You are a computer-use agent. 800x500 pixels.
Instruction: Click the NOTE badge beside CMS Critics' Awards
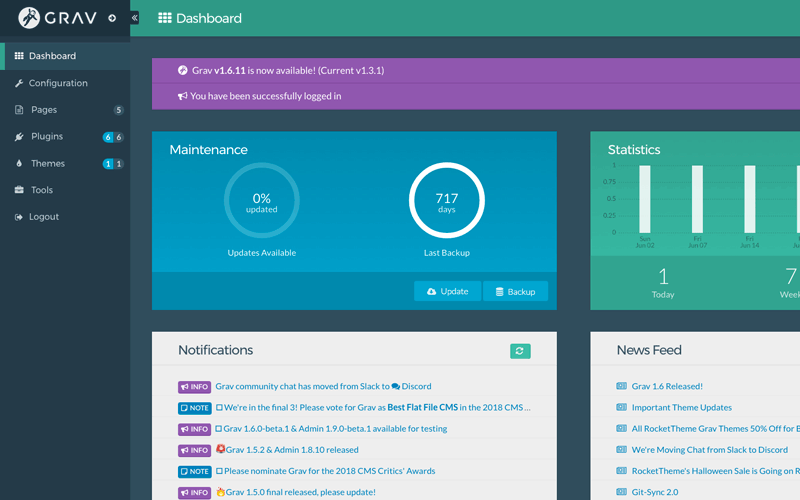pyautogui.click(x=194, y=471)
